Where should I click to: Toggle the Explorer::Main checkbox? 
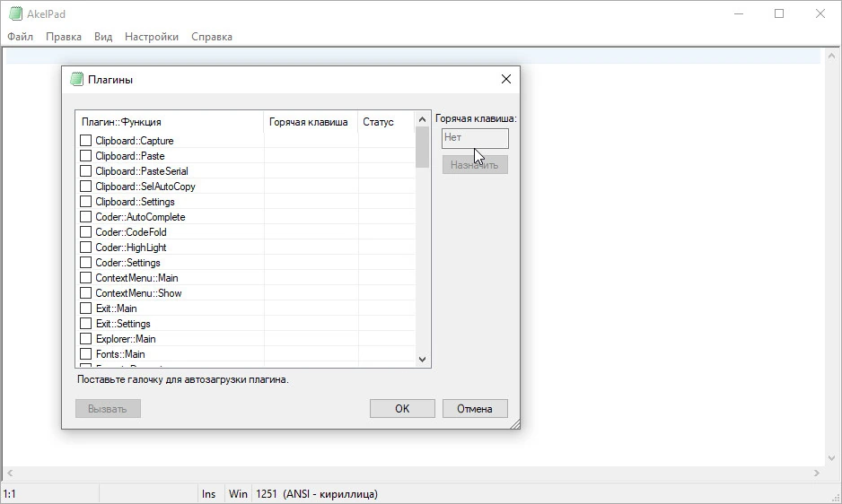click(x=85, y=339)
